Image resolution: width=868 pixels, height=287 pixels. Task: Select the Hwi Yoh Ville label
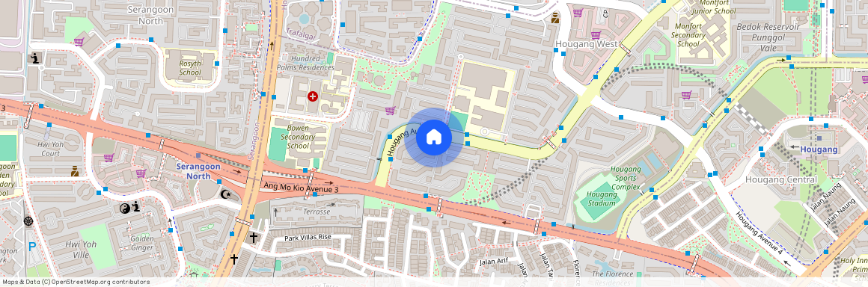pyautogui.click(x=81, y=249)
